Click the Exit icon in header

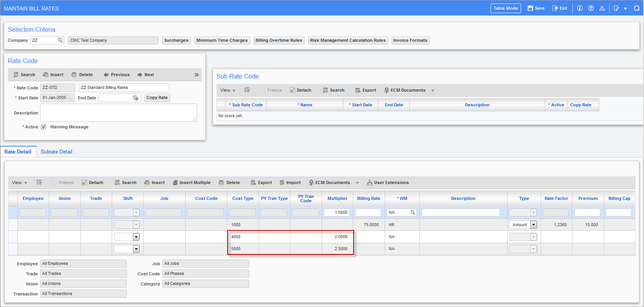559,8
